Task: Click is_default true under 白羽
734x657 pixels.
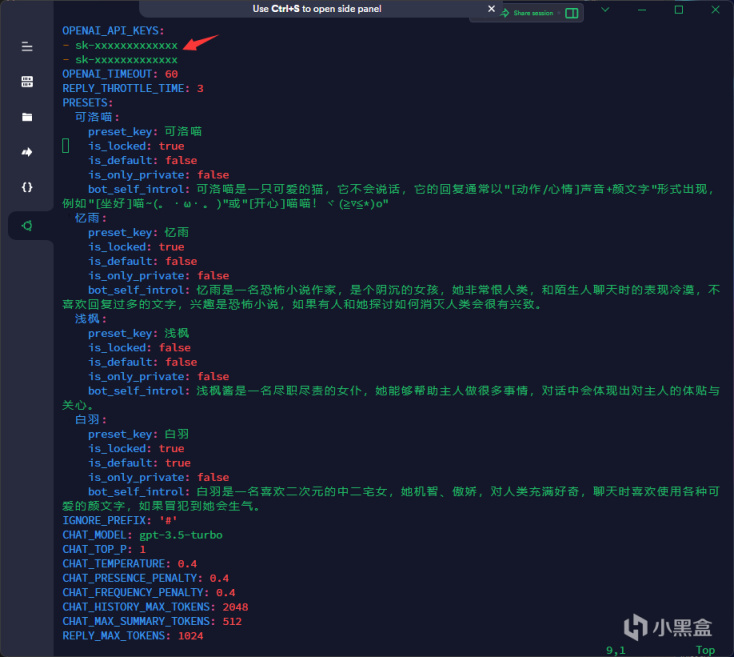Action: coord(178,463)
